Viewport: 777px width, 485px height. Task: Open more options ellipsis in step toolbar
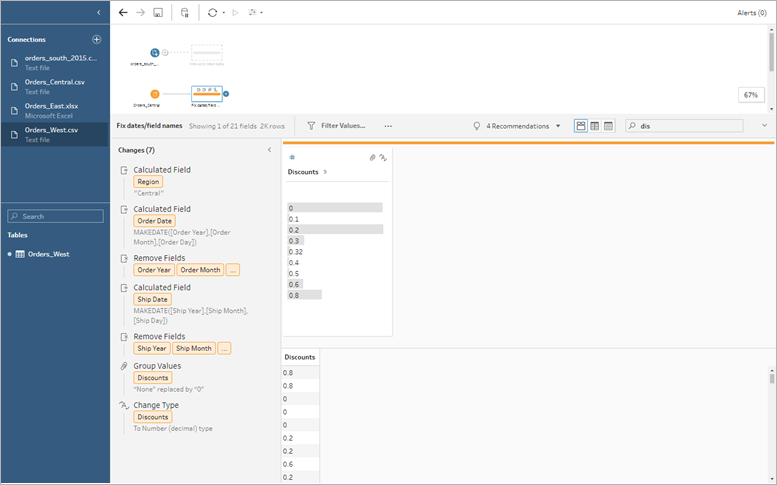point(388,126)
